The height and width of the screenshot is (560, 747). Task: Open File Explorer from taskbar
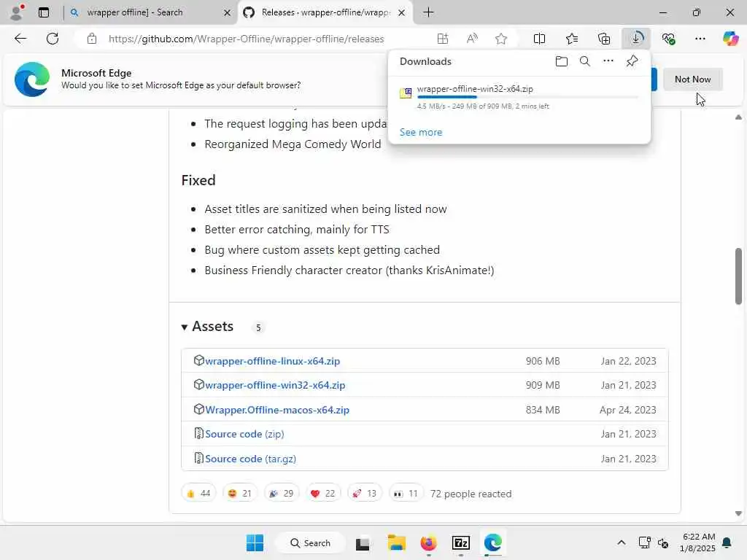point(396,542)
